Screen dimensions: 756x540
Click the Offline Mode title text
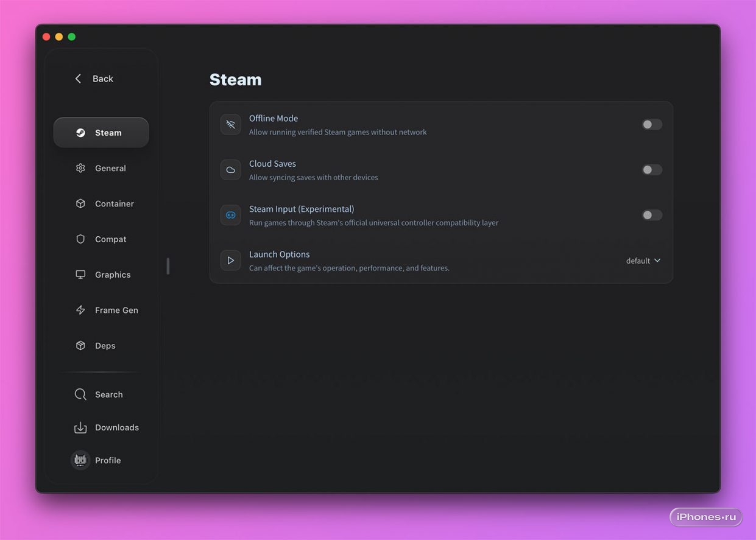pos(274,118)
